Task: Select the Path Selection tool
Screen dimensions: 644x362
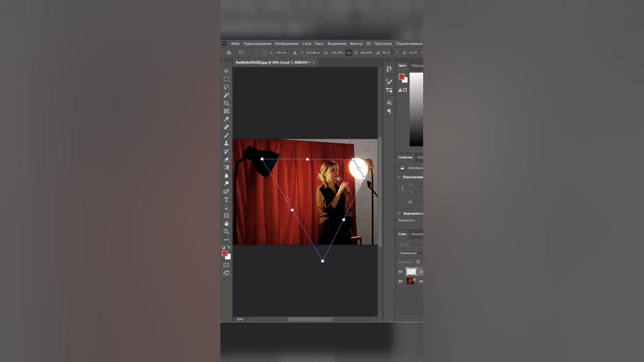Action: [x=226, y=208]
